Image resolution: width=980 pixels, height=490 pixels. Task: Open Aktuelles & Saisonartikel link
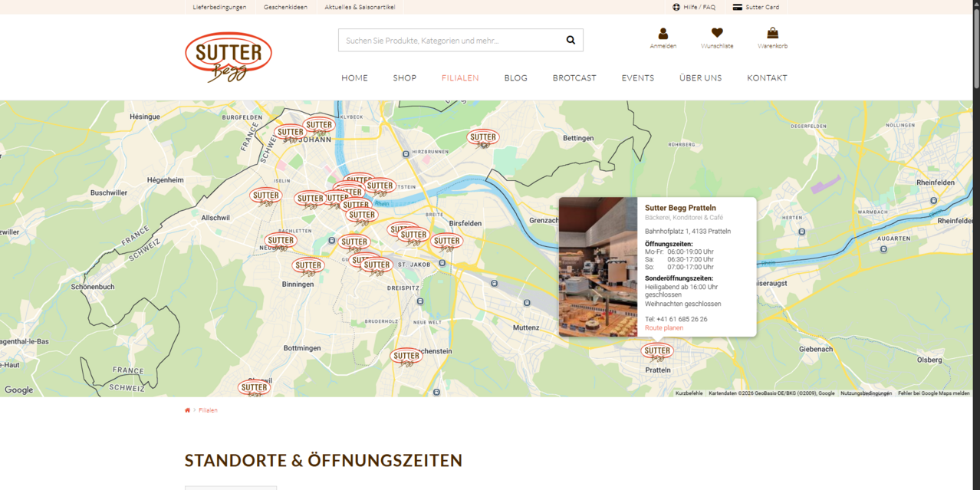[x=361, y=7]
